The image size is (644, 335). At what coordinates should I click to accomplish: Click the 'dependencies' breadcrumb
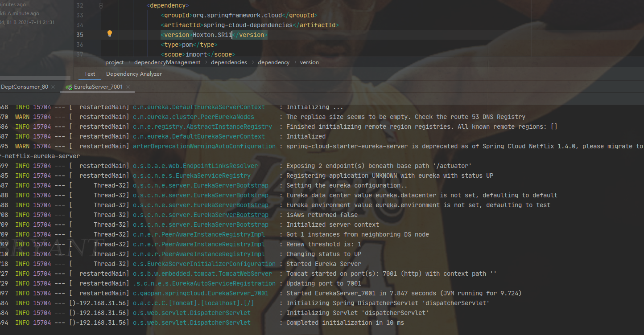tap(229, 62)
